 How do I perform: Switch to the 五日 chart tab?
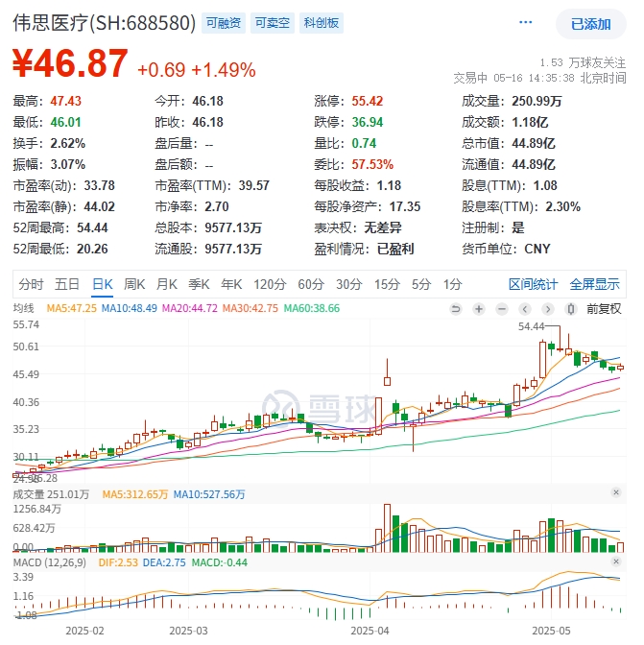point(67,284)
